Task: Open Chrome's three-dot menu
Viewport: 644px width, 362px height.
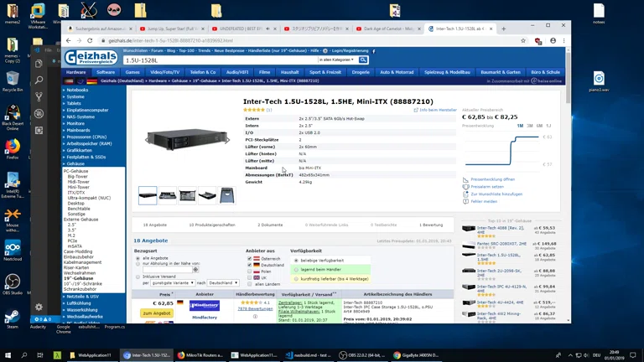Action: pos(563,40)
